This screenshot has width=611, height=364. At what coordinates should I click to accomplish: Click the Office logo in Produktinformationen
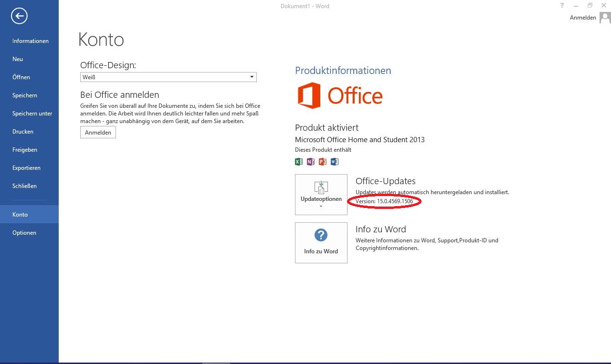coord(340,96)
